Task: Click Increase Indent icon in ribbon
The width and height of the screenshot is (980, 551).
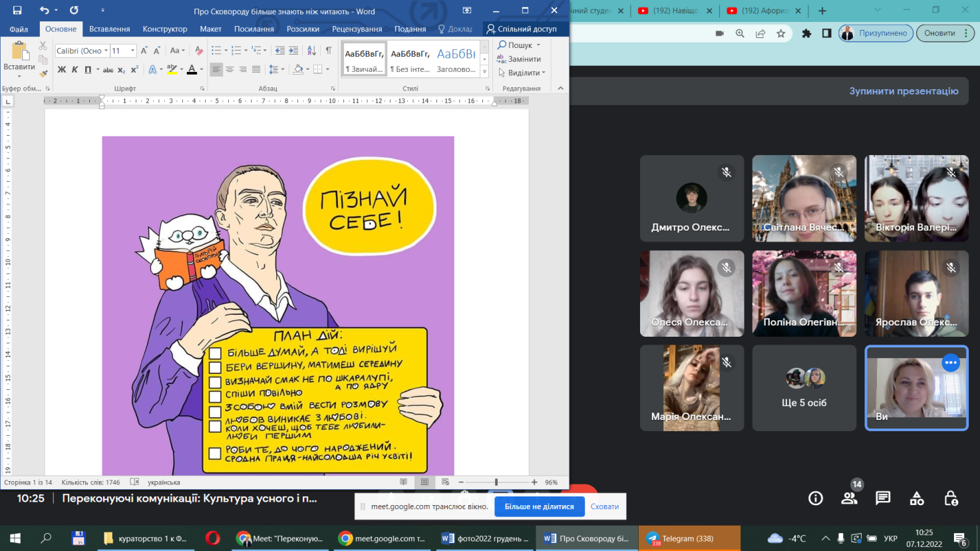Action: point(293,51)
